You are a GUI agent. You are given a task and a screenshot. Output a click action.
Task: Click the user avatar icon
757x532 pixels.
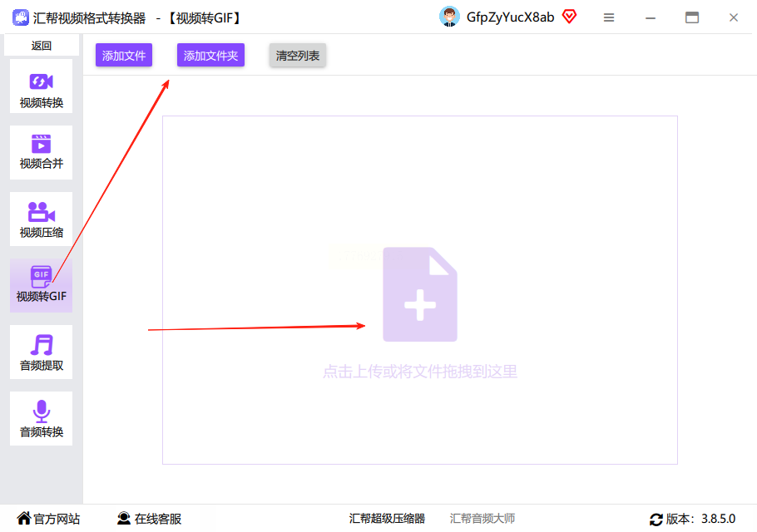[449, 17]
